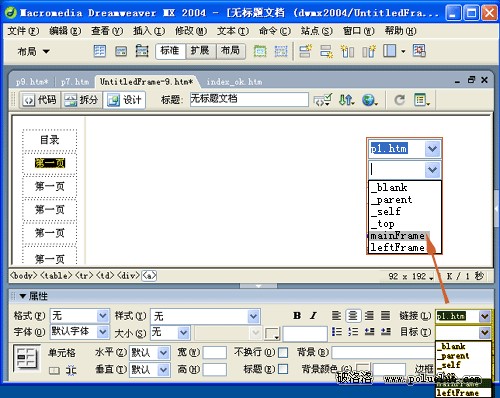The width and height of the screenshot is (500, 398).
Task: Click the Insert Div Tag icon
Action: point(121,51)
